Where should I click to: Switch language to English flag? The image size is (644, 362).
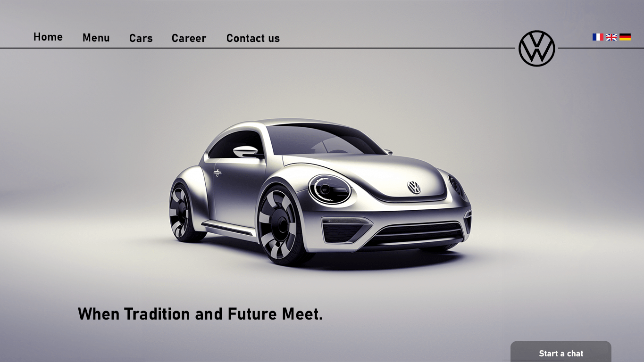[611, 37]
